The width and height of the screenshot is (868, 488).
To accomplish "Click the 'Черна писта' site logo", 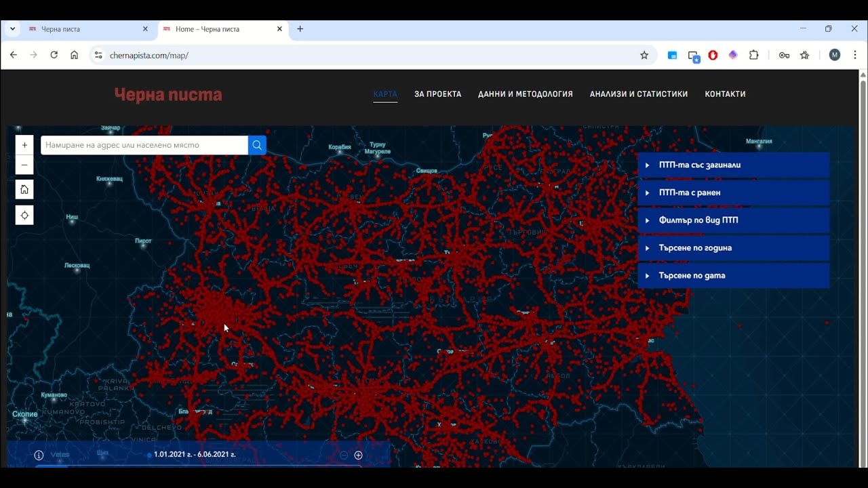I will [168, 95].
